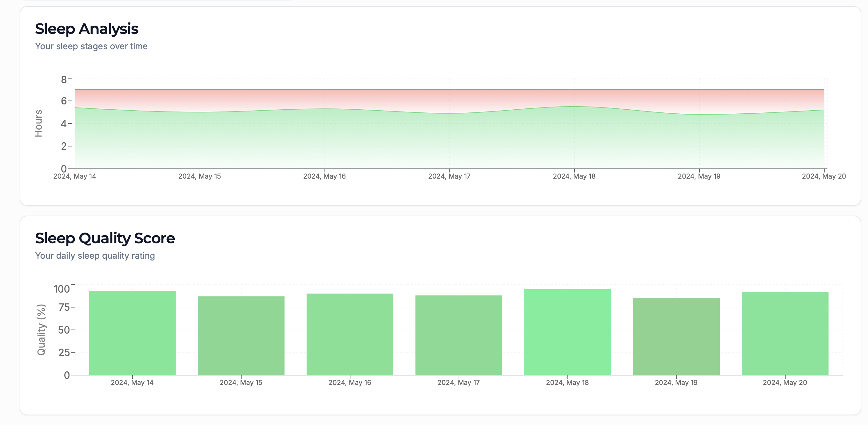Viewport: 868px width, 425px height.
Task: Click the green sleep area at May 19
Action: tap(699, 142)
